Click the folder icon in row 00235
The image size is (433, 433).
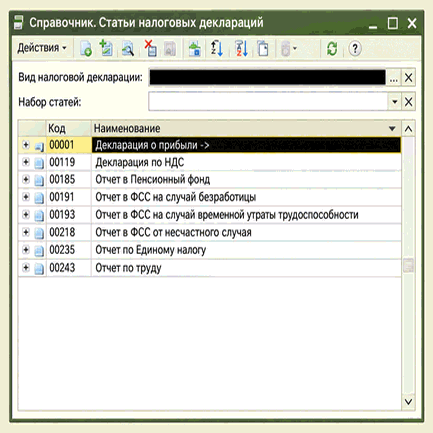[x=39, y=251]
